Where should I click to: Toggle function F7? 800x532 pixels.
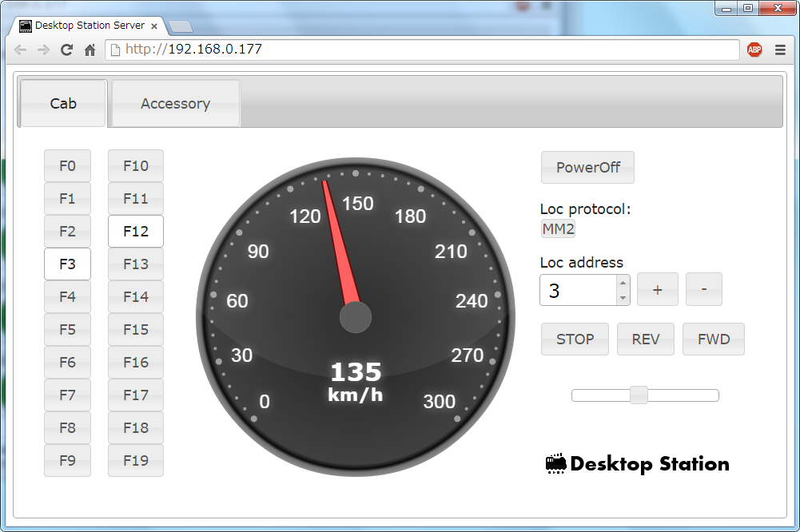(67, 395)
